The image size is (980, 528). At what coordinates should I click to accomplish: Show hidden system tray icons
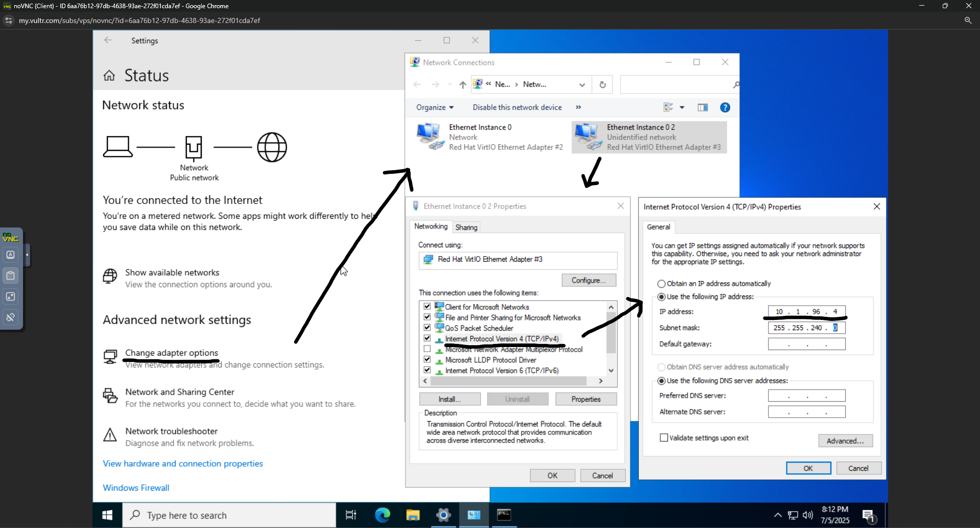click(x=777, y=515)
